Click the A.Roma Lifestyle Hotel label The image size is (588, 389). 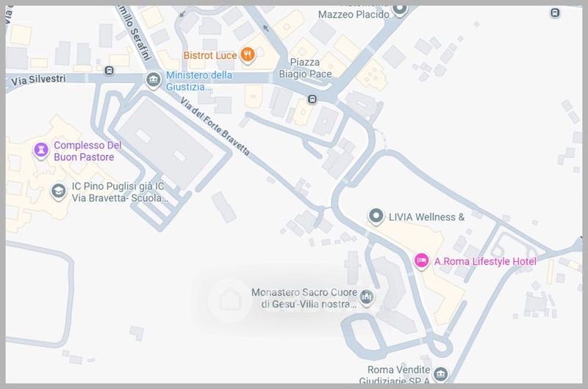point(485,262)
